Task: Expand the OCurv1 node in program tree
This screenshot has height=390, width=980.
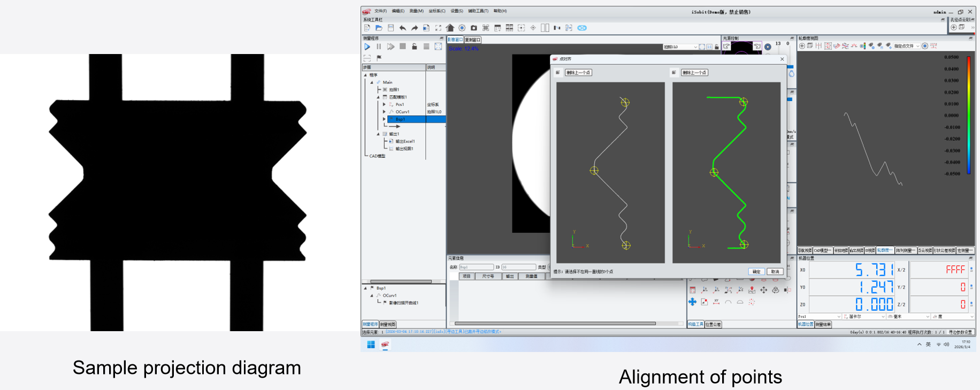Action: click(x=384, y=112)
